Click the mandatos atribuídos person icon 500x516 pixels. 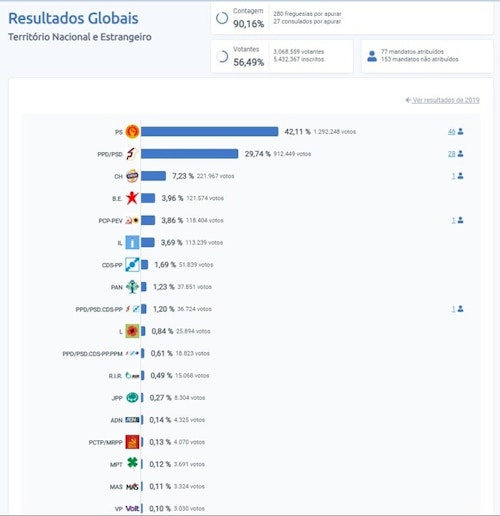372,56
